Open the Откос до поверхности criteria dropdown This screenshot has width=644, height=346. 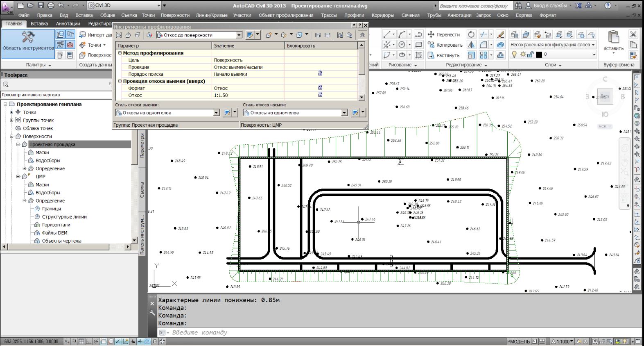point(239,35)
